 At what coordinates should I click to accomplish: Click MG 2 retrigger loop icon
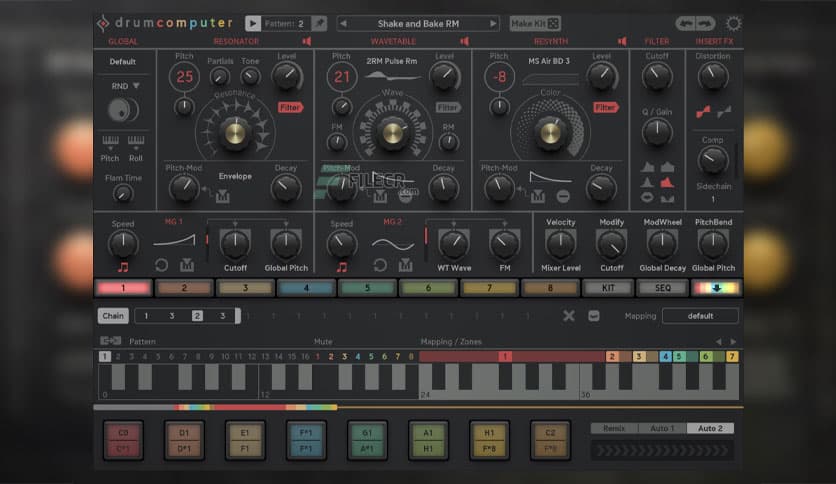coord(380,265)
